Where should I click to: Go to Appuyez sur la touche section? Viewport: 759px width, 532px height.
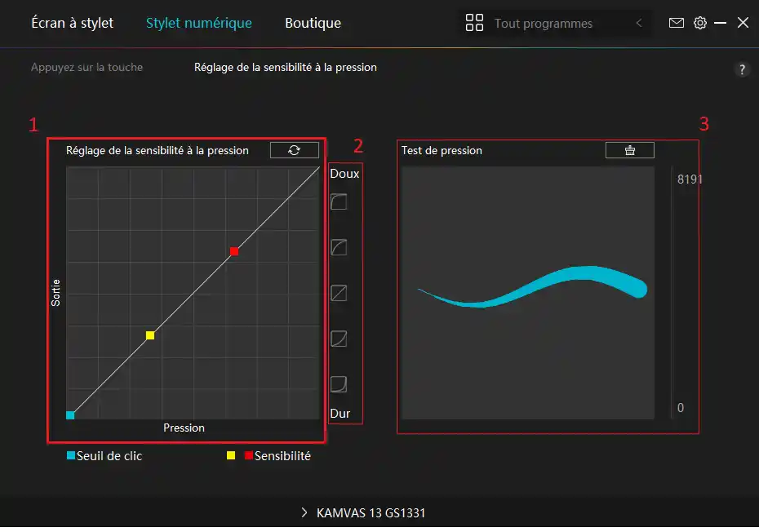pos(87,67)
